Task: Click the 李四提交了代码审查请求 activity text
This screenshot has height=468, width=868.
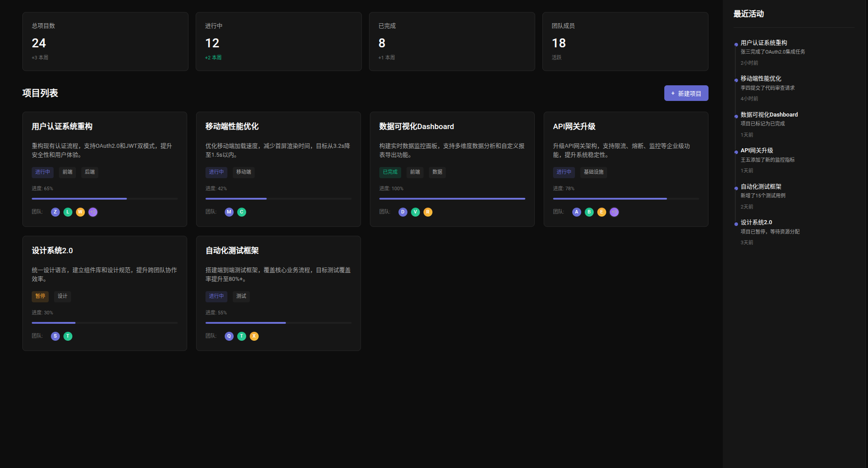Action: pyautogui.click(x=767, y=88)
